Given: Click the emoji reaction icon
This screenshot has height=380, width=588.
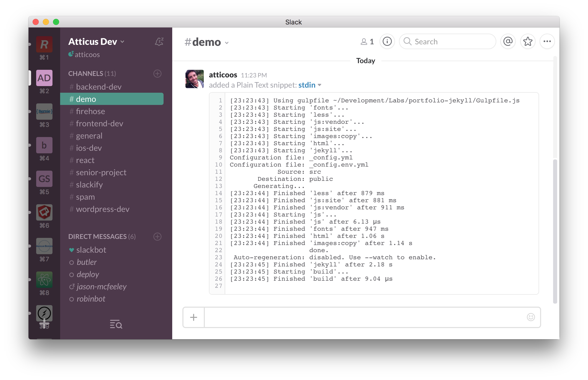Looking at the screenshot, I should (x=531, y=317).
